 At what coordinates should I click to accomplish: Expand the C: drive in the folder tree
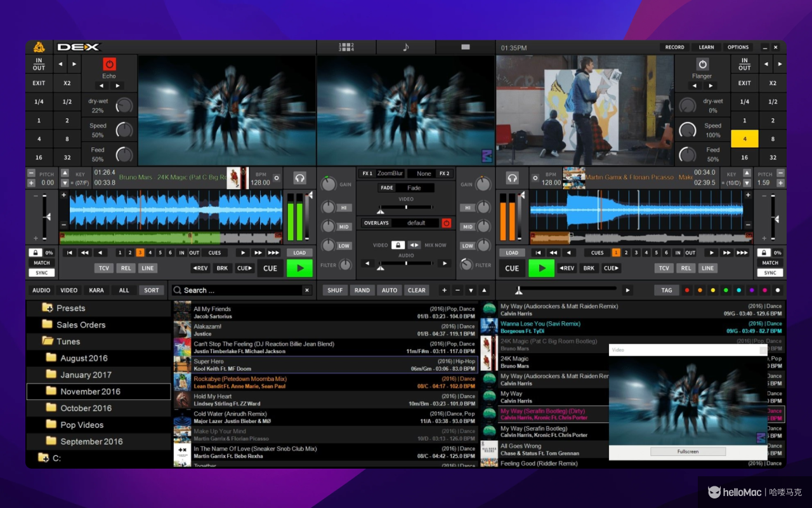(43, 458)
